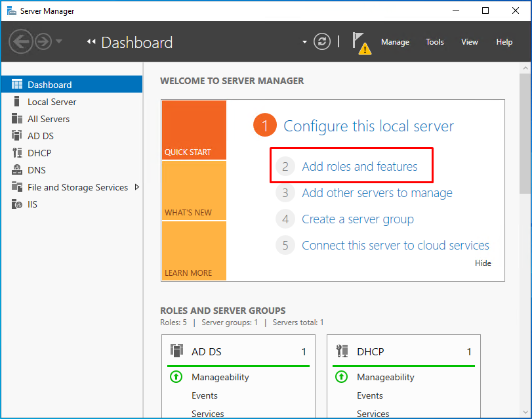Click the DNS sidebar icon
The width and height of the screenshot is (532, 419).
(x=17, y=169)
